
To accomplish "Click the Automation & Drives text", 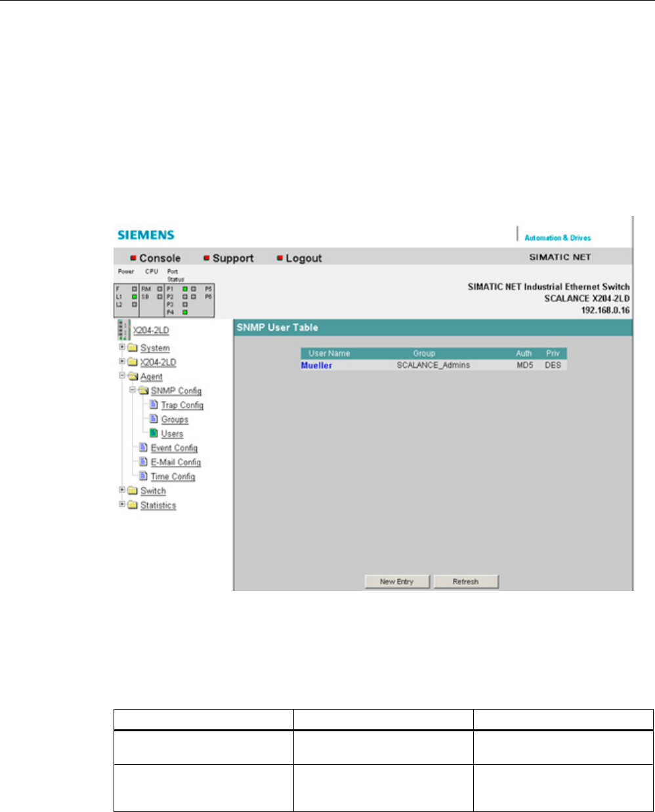I will coord(558,238).
